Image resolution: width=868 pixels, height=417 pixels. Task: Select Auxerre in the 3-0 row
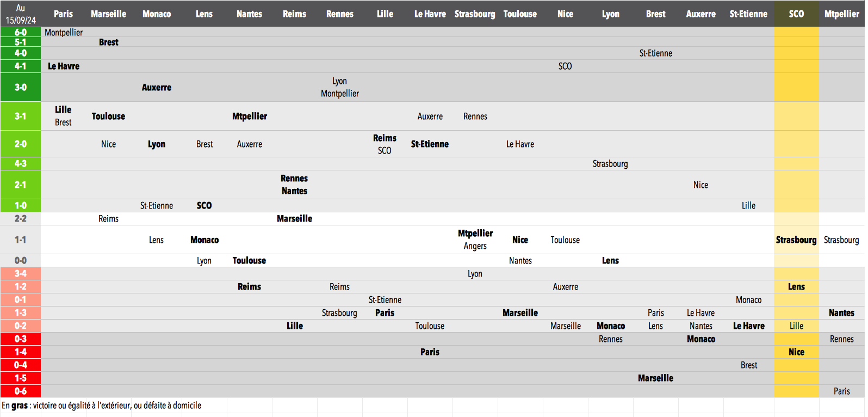pyautogui.click(x=157, y=87)
